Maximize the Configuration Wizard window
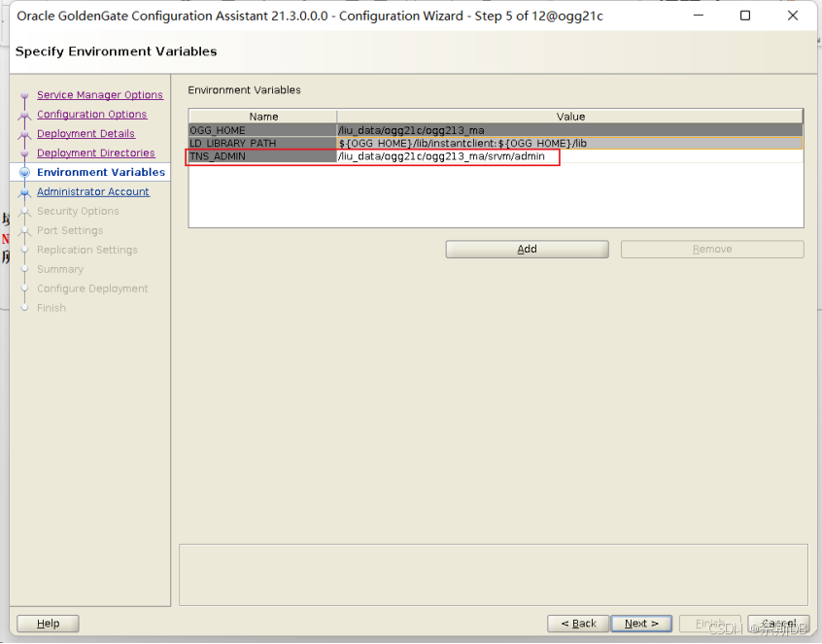 click(745, 16)
